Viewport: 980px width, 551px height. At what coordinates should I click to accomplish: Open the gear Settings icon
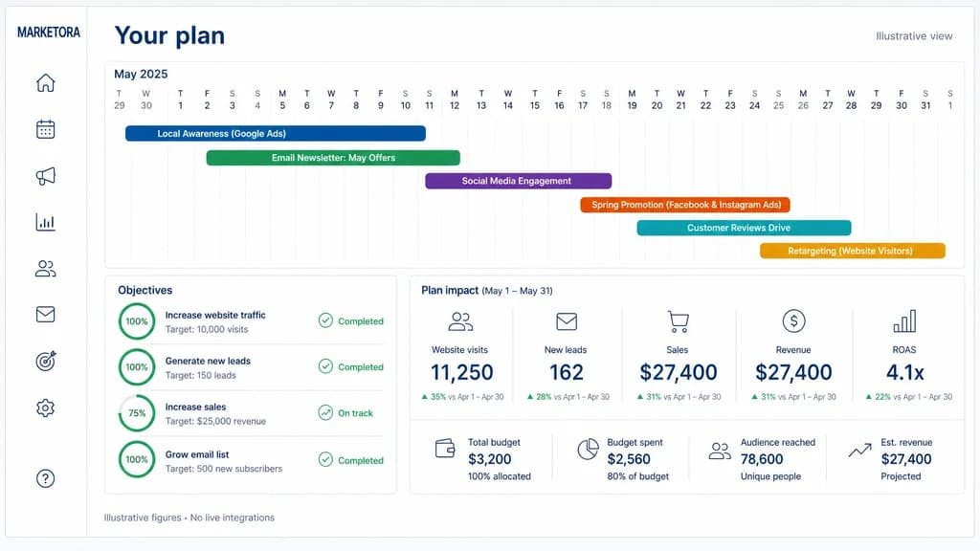46,408
